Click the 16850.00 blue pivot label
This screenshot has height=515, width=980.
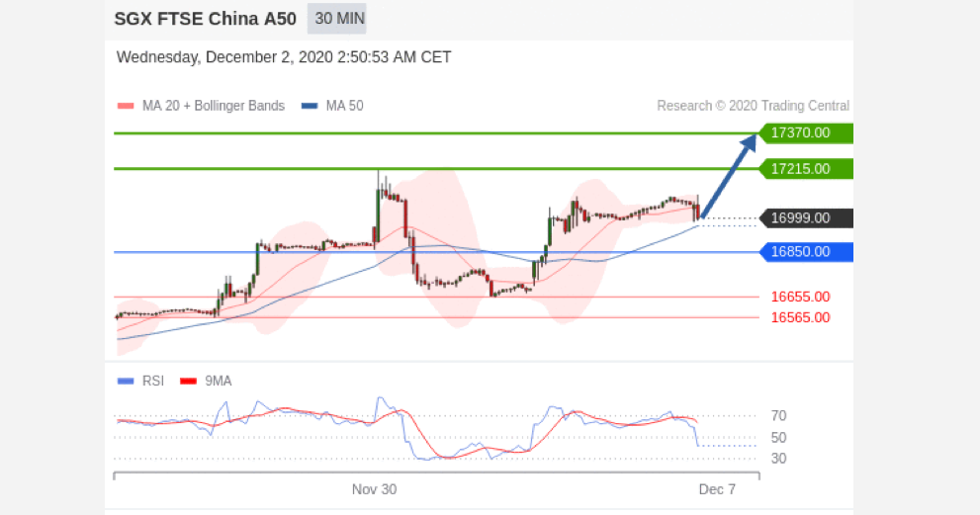pyautogui.click(x=806, y=252)
